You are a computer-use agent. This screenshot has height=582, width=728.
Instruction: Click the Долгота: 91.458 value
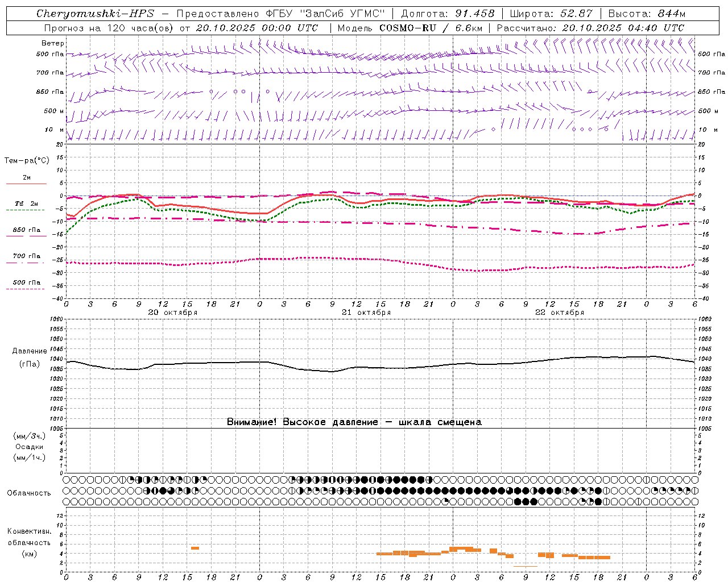448,14
